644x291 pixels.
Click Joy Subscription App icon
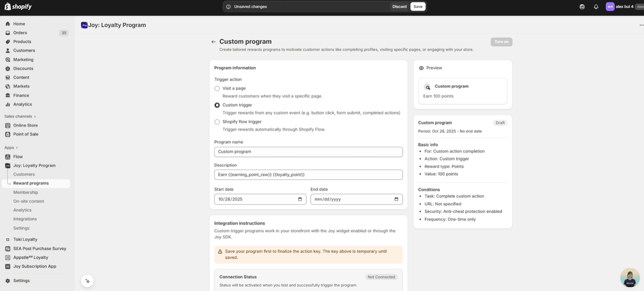point(8,266)
